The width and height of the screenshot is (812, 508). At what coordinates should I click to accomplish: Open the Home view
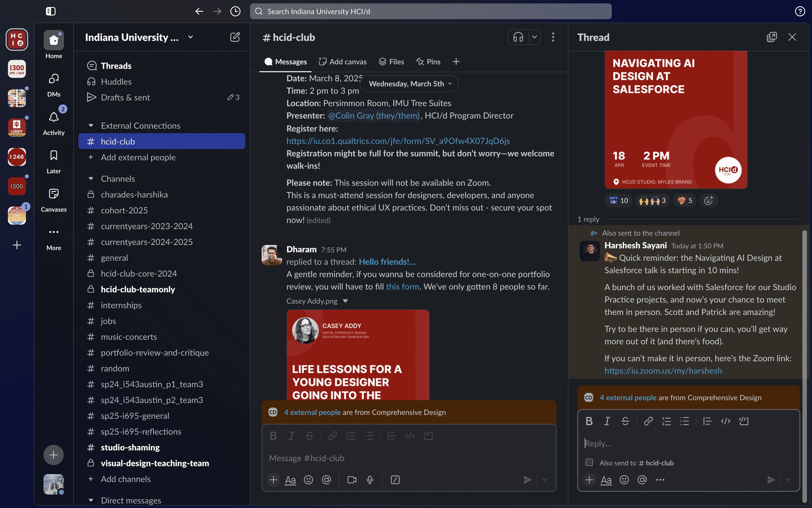[54, 45]
